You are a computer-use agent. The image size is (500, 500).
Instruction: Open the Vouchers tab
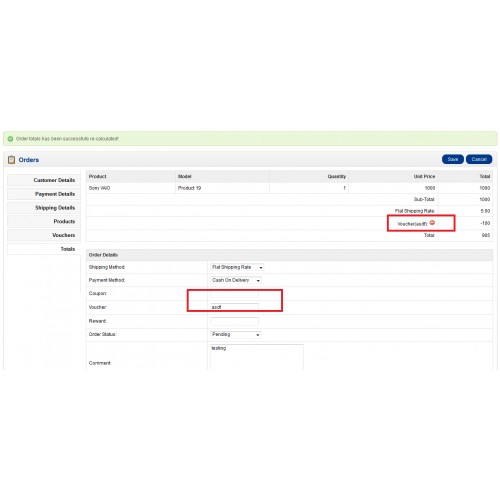pos(44,235)
